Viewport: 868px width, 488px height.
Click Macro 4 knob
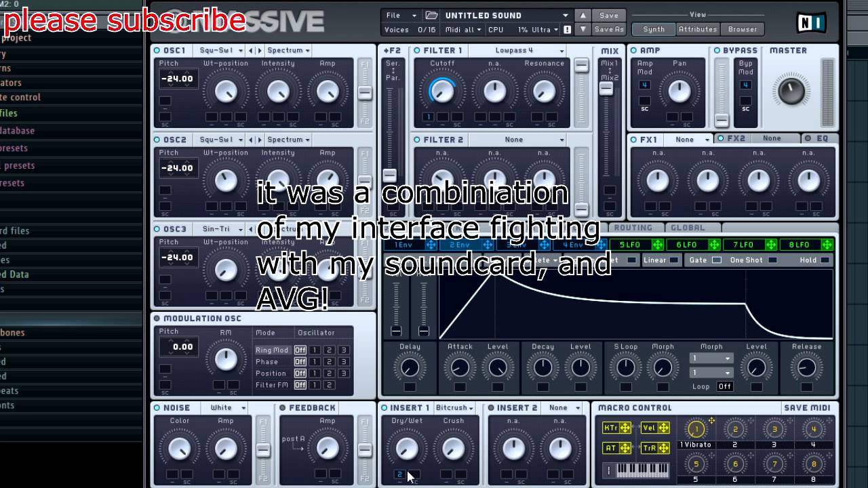coord(814,429)
